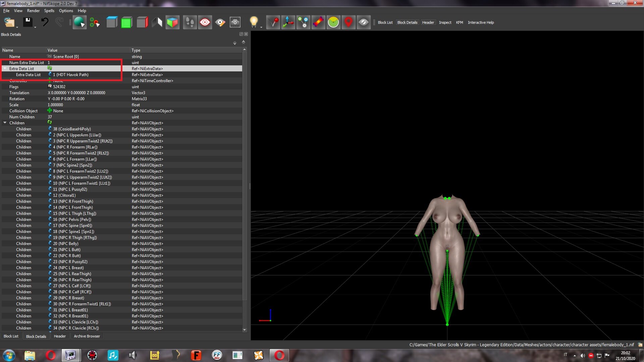Click the Walk view footprints icon
The image size is (644, 362).
pos(190,22)
